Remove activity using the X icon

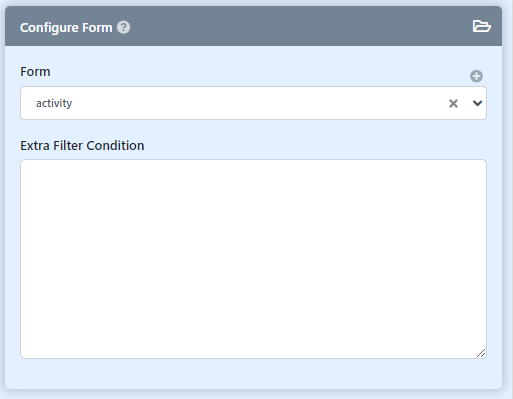tap(453, 103)
